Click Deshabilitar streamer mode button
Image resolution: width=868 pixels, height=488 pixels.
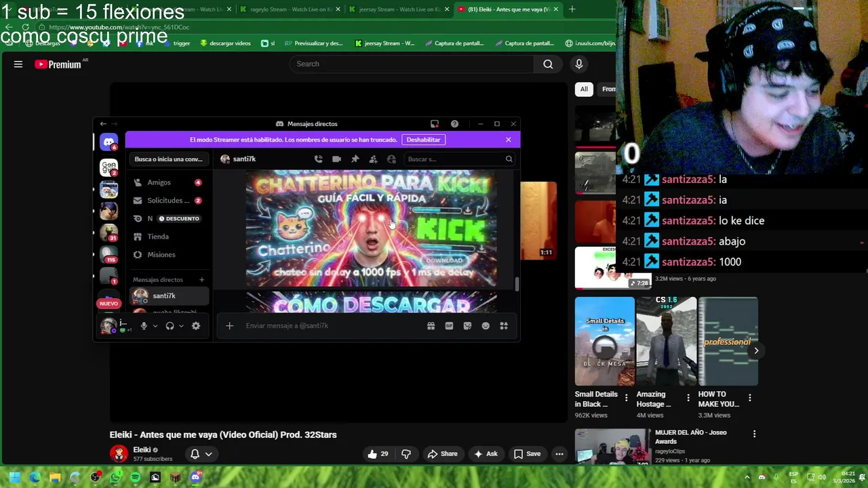(423, 140)
